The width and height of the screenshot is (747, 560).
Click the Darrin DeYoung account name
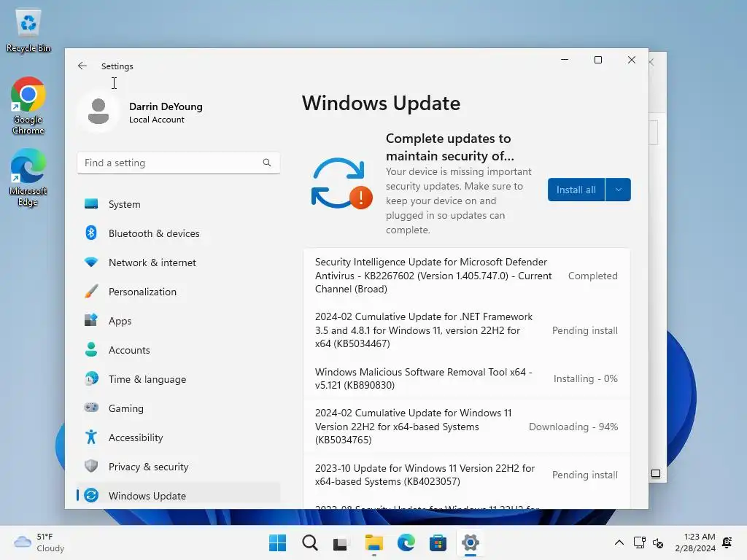(x=166, y=106)
